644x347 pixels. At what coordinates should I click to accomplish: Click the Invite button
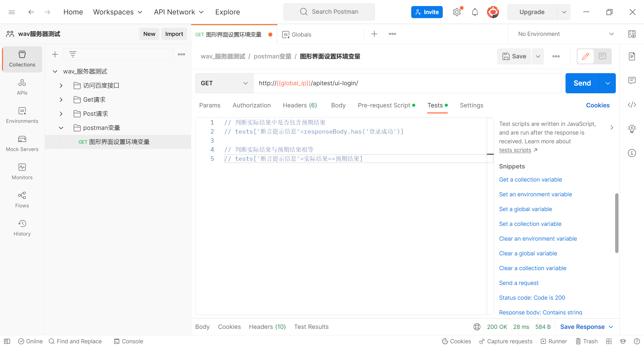point(427,12)
